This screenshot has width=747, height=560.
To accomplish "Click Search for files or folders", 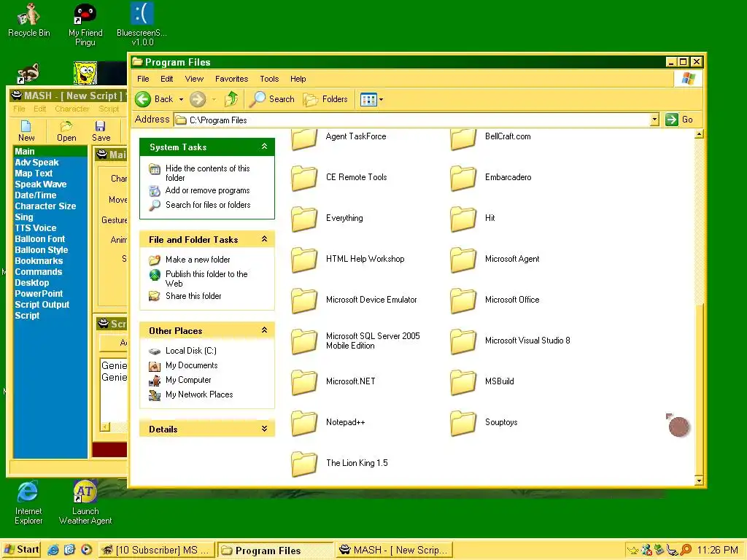I will tap(208, 205).
